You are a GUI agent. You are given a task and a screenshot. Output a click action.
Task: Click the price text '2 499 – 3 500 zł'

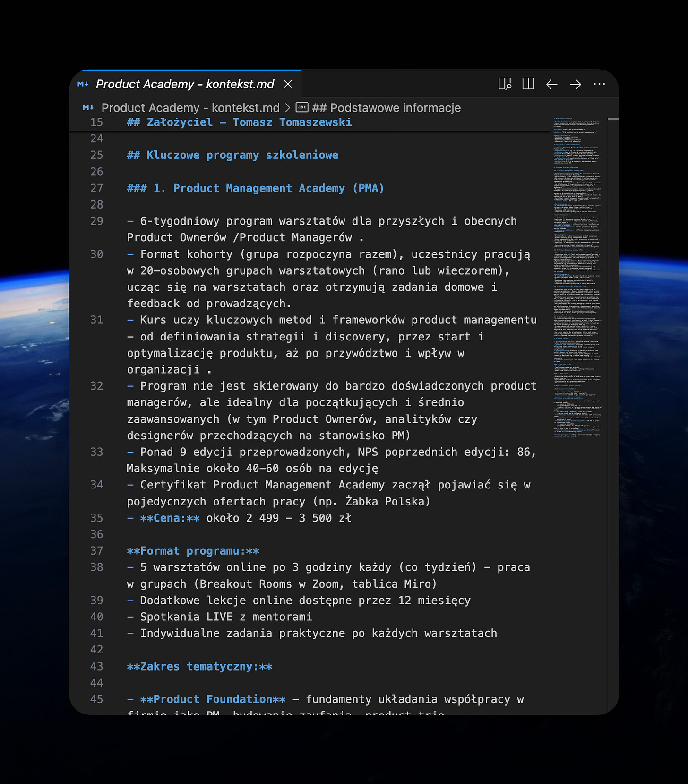click(x=299, y=518)
